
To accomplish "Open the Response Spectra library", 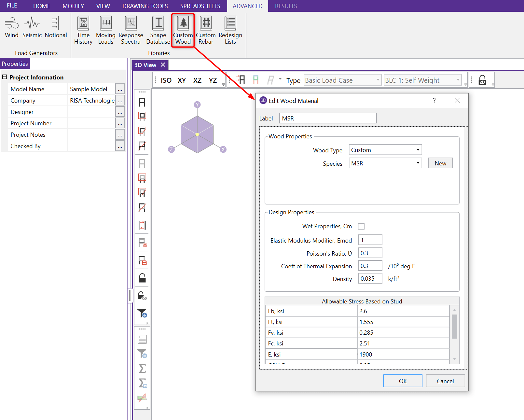I will click(131, 30).
